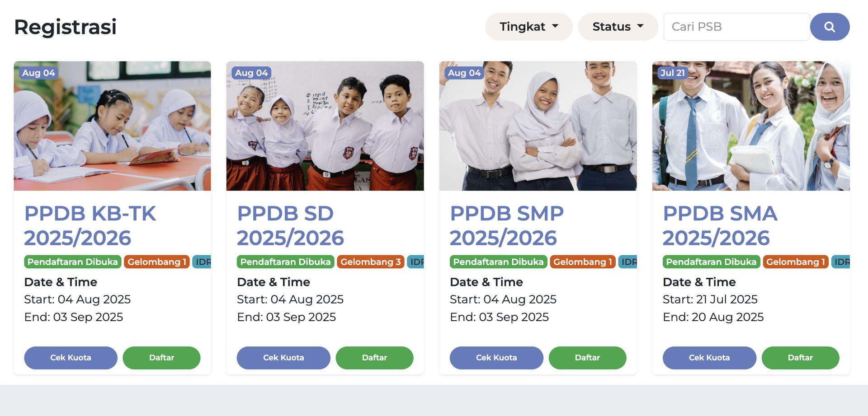Open the PPDB SMA card photo

(x=751, y=126)
